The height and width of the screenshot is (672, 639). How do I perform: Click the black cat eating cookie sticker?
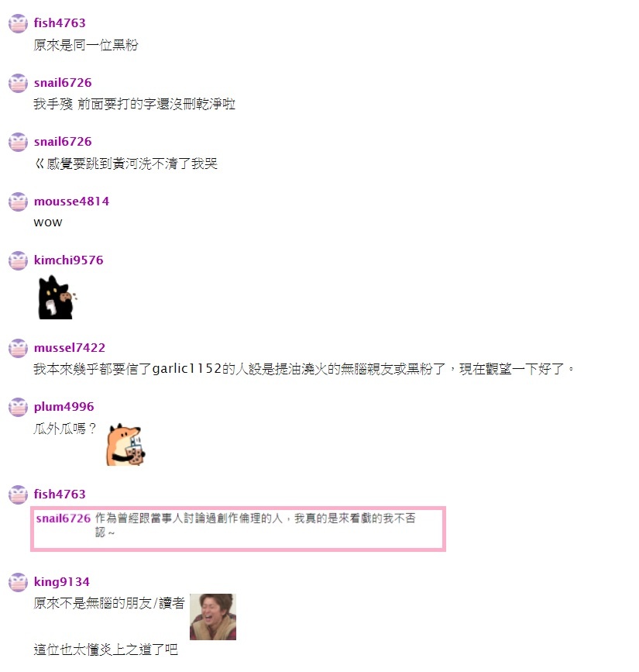(x=57, y=298)
